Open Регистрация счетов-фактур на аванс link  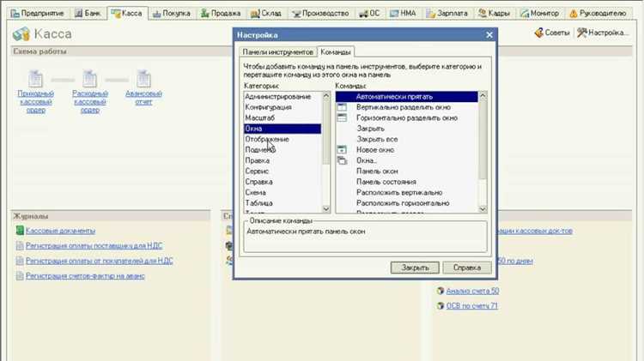point(85,276)
